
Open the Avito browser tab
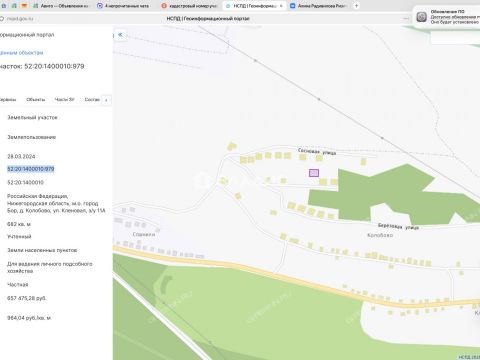(60, 6)
